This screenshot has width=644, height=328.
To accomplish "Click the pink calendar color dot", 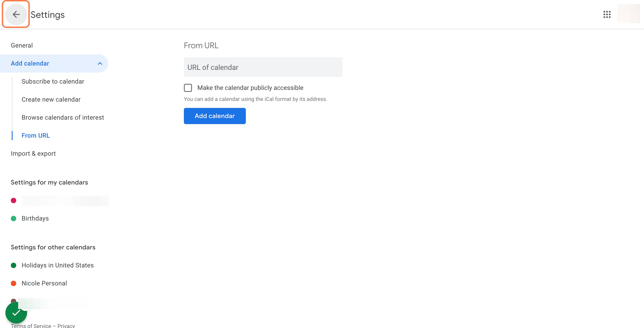I will pyautogui.click(x=14, y=200).
